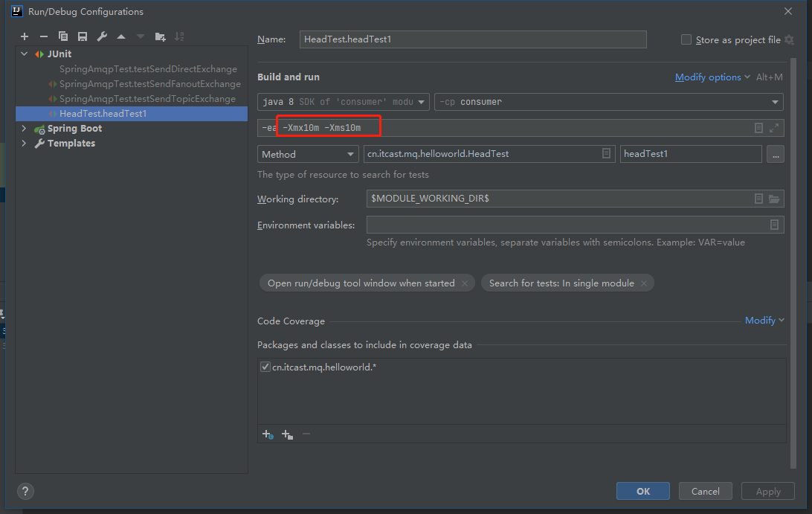Remove the selected configuration

click(x=44, y=36)
